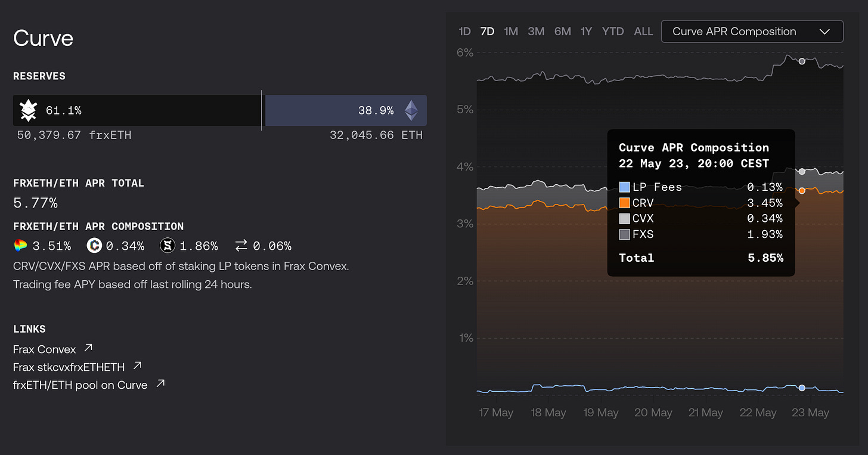Show the ALL time chart range
The width and height of the screenshot is (868, 455).
[643, 32]
